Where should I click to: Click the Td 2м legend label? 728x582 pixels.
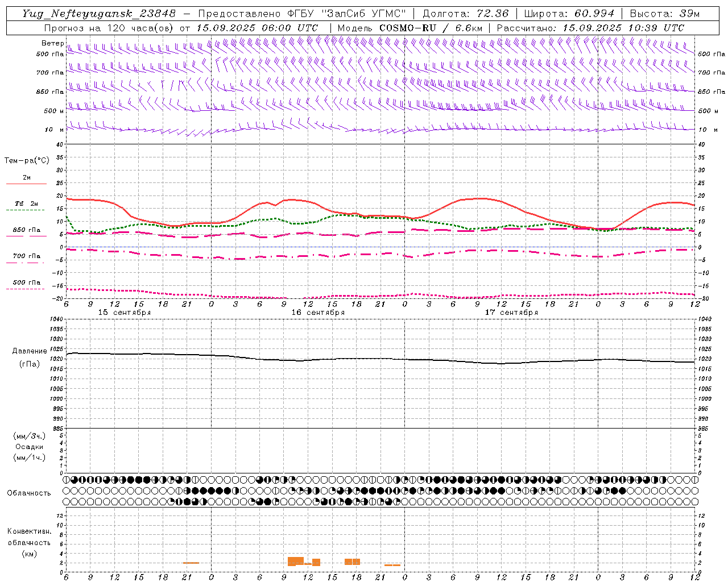[27, 203]
